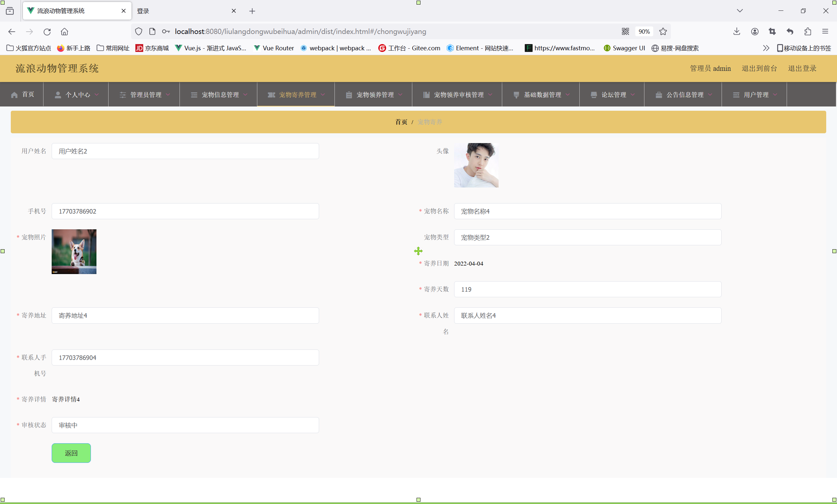
Task: Click the 退出到前台 link
Action: tap(759, 68)
